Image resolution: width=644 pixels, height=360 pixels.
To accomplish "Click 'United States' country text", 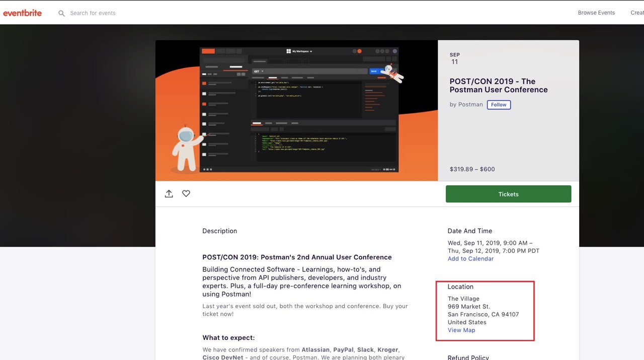I will tap(467, 322).
